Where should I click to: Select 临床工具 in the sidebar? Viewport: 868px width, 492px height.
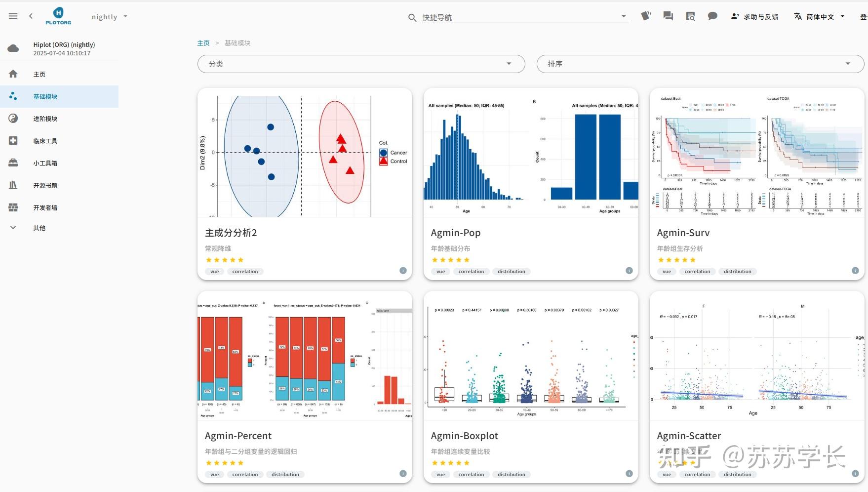(59, 141)
